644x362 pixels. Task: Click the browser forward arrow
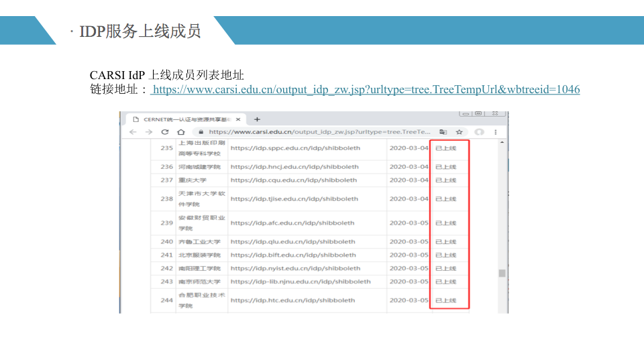149,132
